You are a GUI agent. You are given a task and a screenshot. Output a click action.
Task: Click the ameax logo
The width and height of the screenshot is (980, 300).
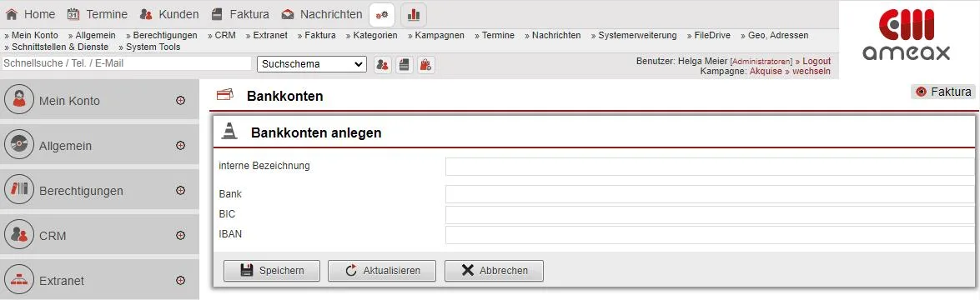(x=906, y=35)
